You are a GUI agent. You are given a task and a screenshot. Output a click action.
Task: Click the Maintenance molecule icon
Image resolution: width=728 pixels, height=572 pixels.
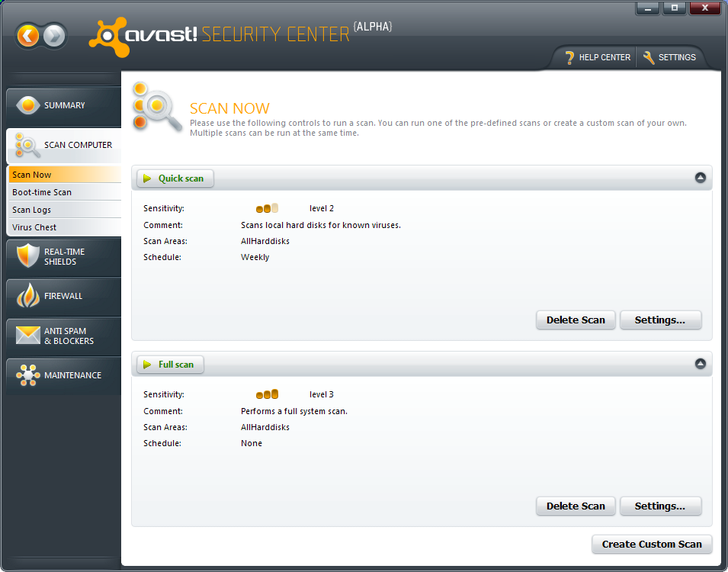tap(28, 375)
